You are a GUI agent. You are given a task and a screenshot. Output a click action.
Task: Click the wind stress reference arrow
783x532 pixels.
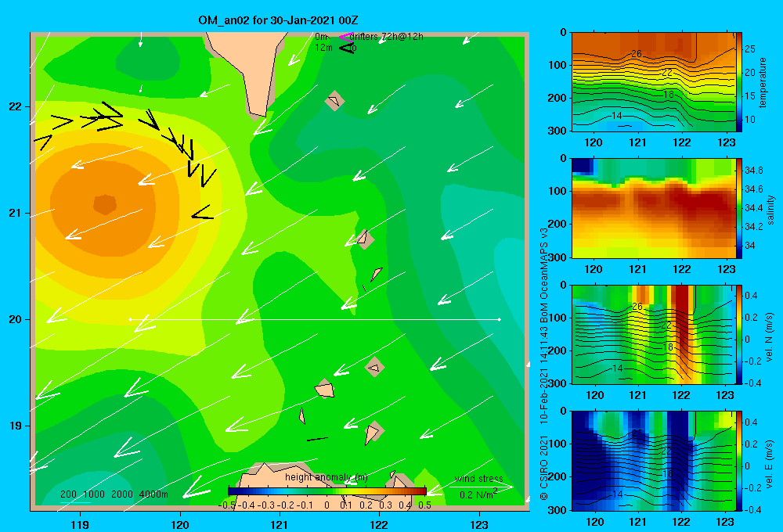coord(481,487)
